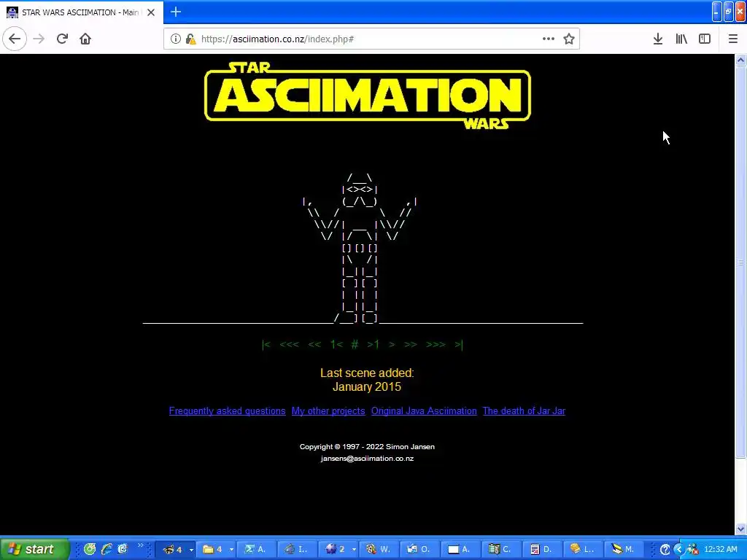This screenshot has height=560, width=747.
Task: Switch to taskbar item labeled M.
Action: (x=623, y=550)
